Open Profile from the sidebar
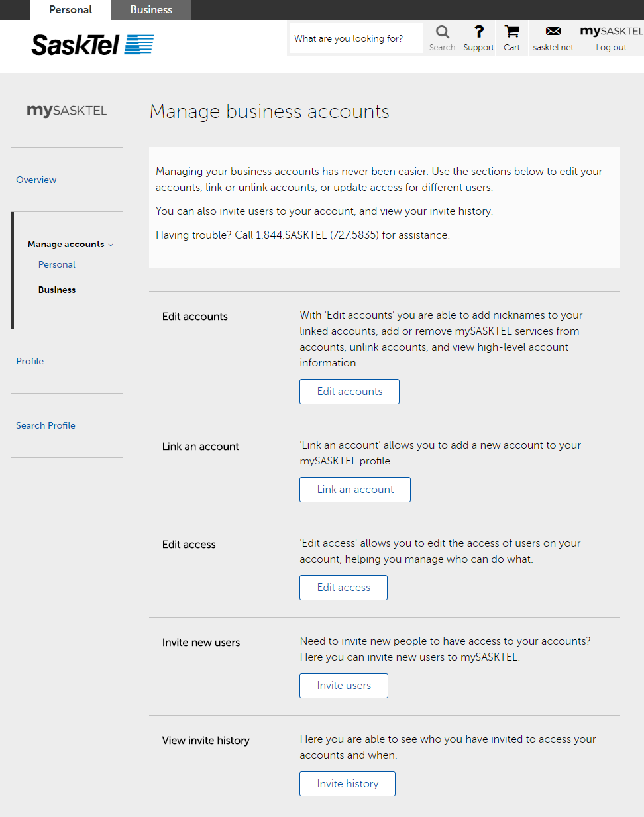Screen dimensions: 644x817 (x=30, y=361)
